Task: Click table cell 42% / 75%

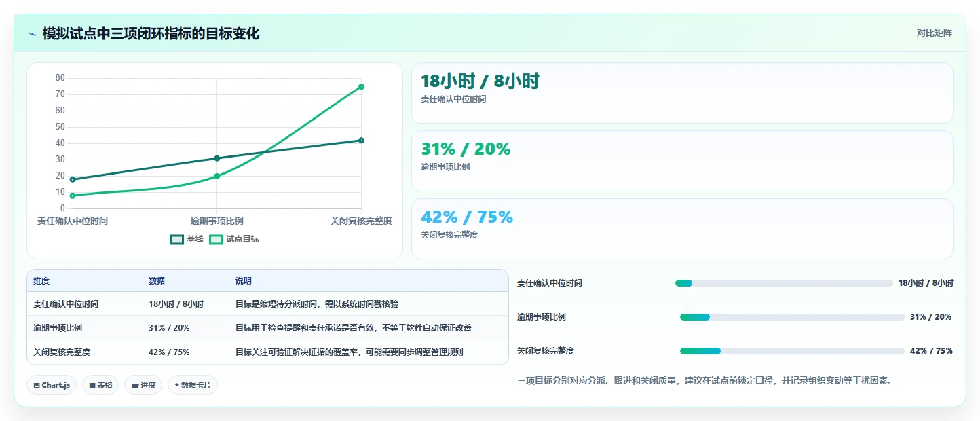Action: coord(169,352)
